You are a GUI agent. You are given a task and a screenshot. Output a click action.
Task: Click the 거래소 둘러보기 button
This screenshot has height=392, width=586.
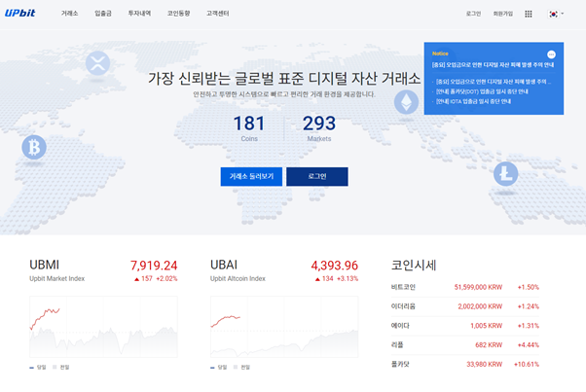(x=251, y=177)
